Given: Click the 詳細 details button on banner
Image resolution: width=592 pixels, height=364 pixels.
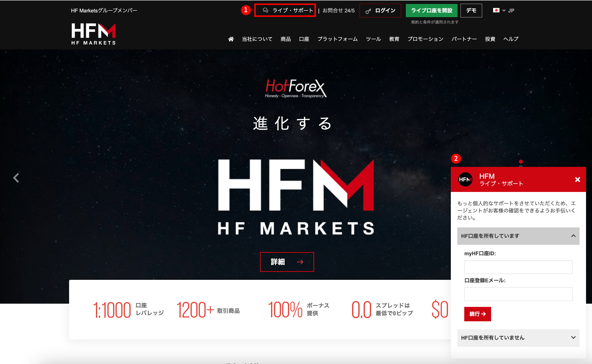Looking at the screenshot, I should click(x=287, y=262).
